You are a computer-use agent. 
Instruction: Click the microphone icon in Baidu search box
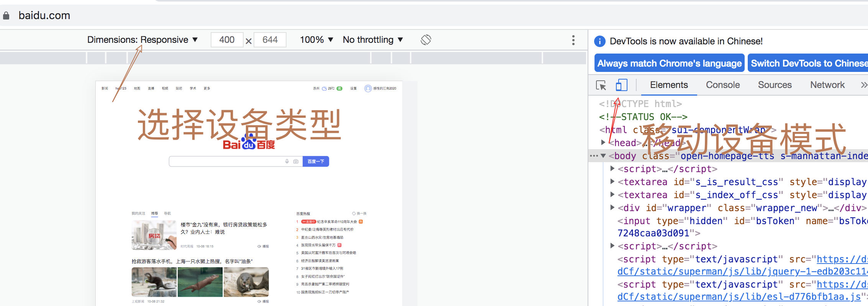point(287,161)
